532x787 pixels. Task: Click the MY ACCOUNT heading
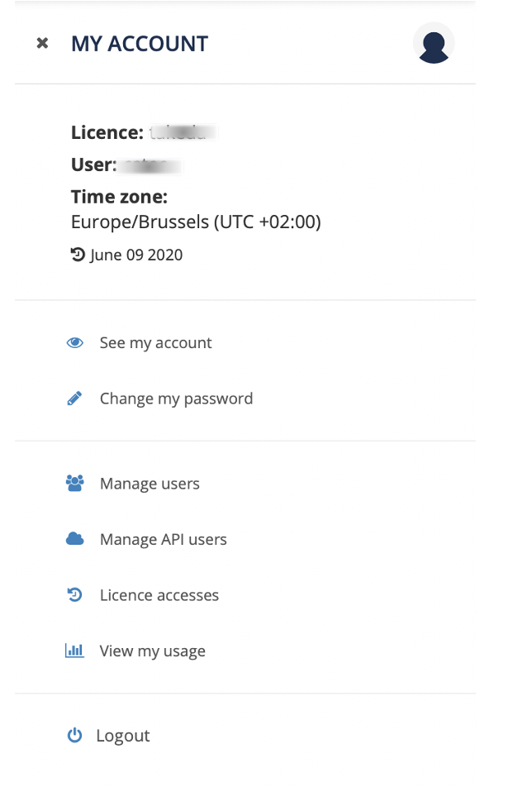click(140, 44)
